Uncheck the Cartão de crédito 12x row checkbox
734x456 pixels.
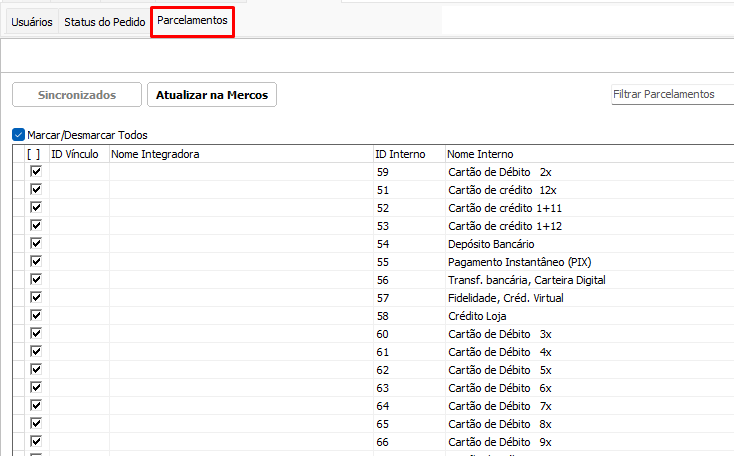(36, 190)
